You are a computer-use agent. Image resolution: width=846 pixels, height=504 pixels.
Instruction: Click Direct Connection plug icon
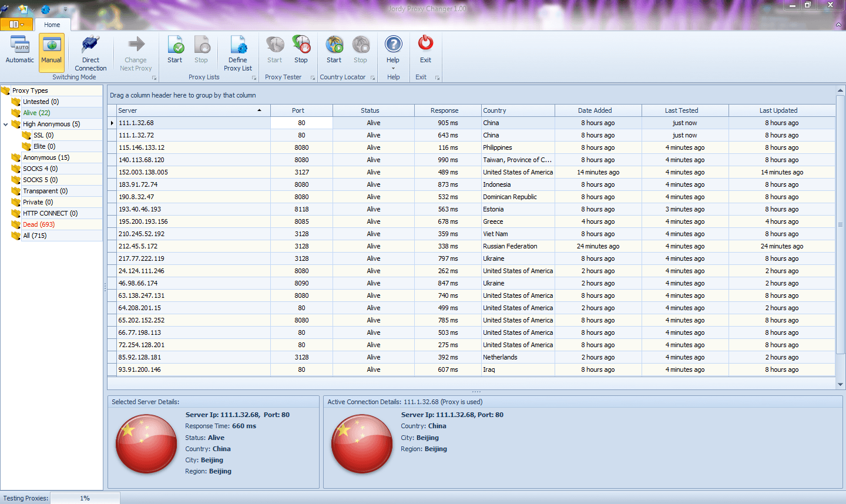pyautogui.click(x=90, y=45)
